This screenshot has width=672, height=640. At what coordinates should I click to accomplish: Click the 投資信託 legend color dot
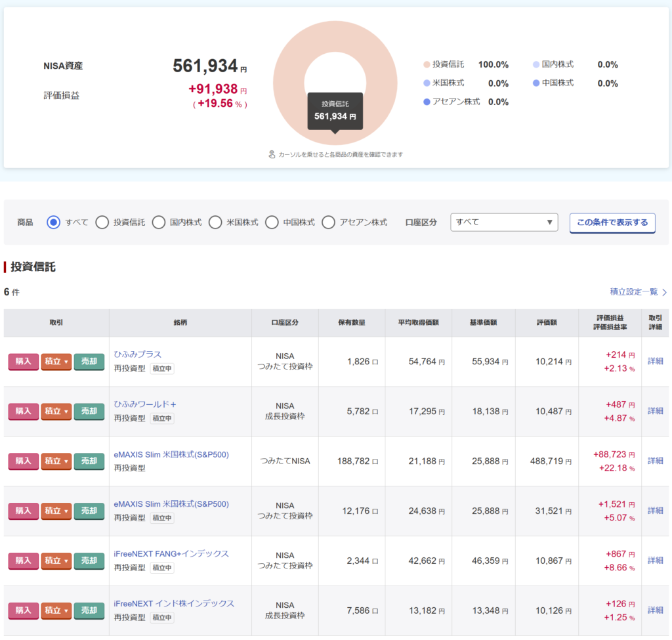(427, 65)
